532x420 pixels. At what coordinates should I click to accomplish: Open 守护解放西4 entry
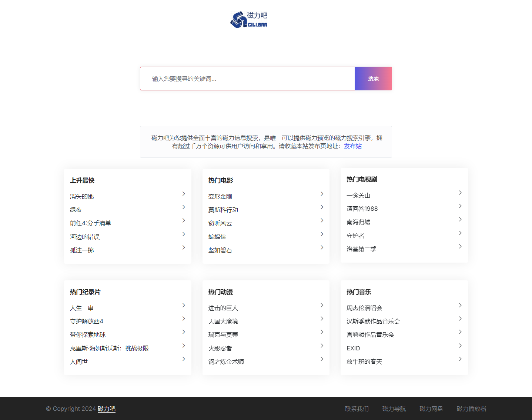click(x=87, y=321)
